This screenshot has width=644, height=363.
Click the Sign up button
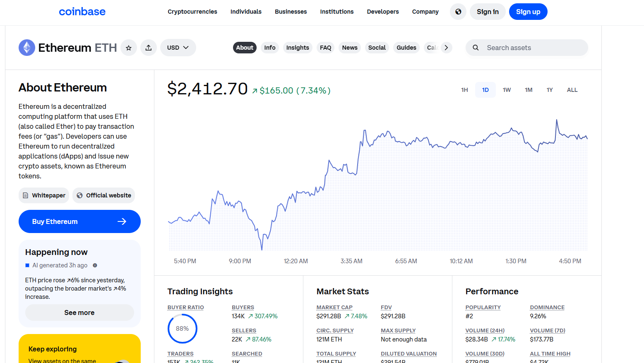(528, 12)
